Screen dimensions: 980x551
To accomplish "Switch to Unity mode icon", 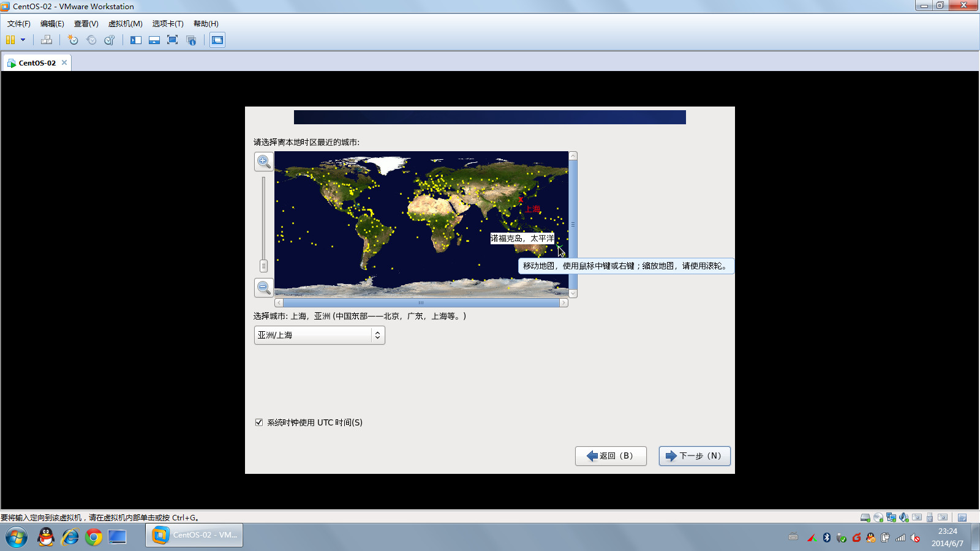I will point(191,40).
